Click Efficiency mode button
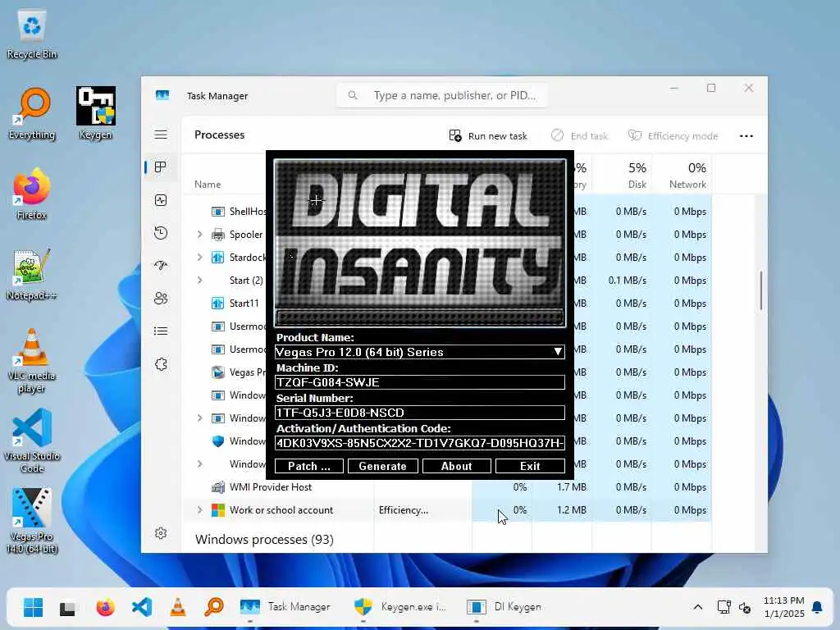840x630 pixels. click(x=673, y=136)
